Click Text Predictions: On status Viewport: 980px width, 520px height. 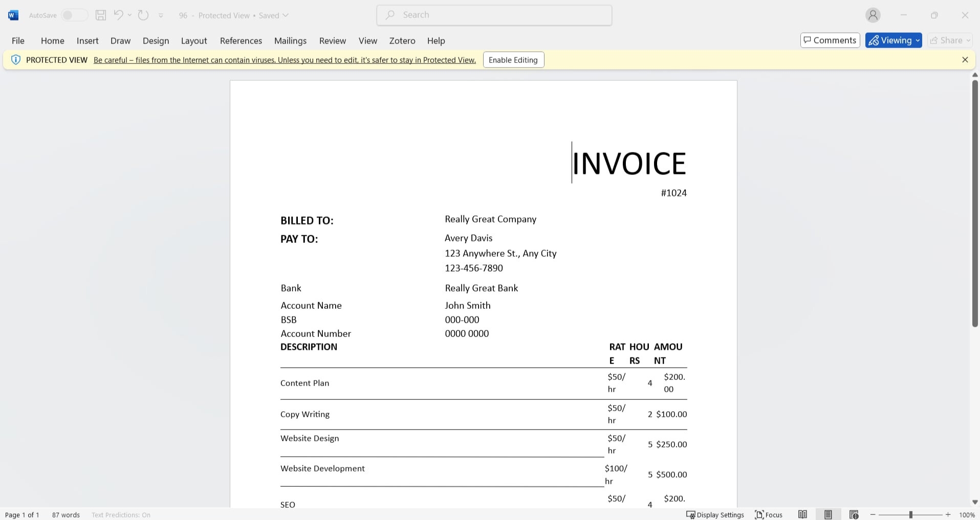pyautogui.click(x=121, y=514)
